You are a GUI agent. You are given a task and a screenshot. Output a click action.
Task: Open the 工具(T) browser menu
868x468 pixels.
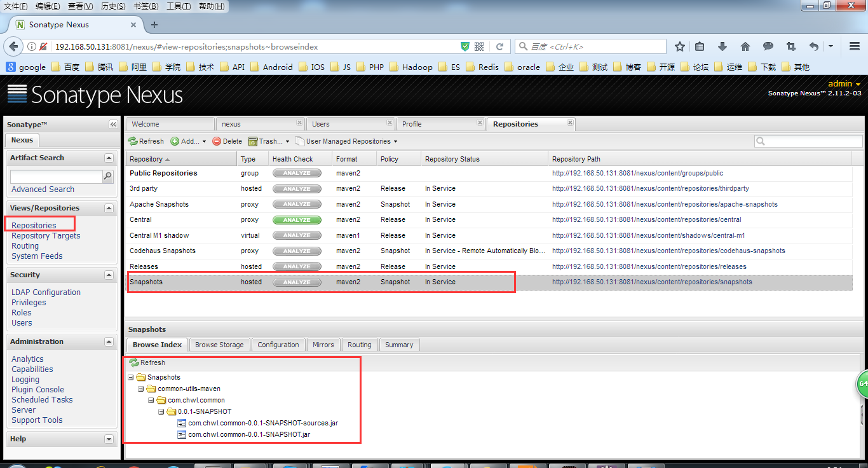click(179, 6)
